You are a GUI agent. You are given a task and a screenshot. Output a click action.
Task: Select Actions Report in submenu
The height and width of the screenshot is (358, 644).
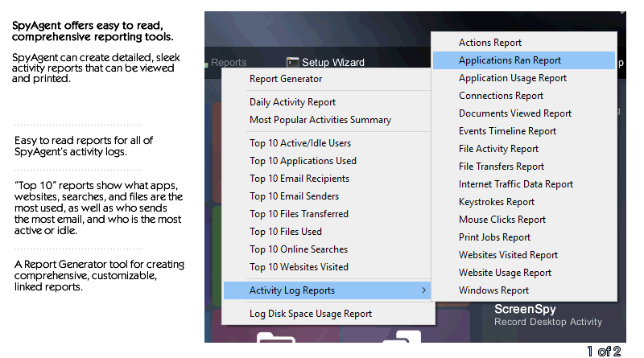coord(524,43)
